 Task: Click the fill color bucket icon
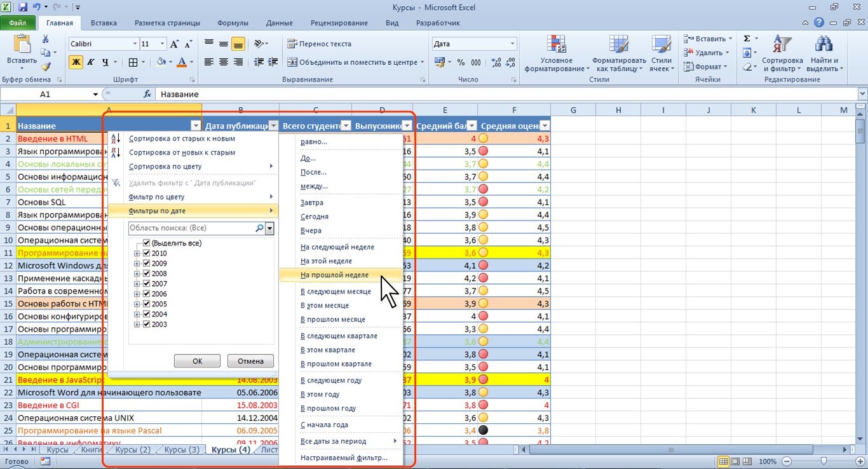click(x=161, y=62)
